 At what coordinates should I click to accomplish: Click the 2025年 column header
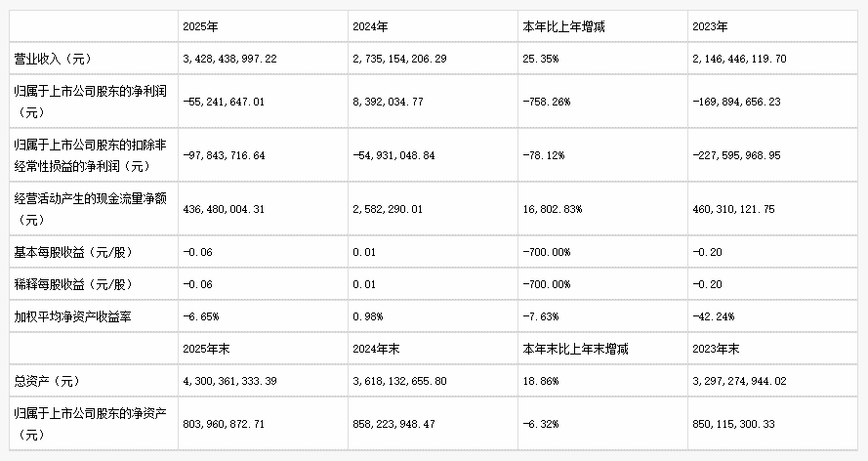click(x=198, y=26)
